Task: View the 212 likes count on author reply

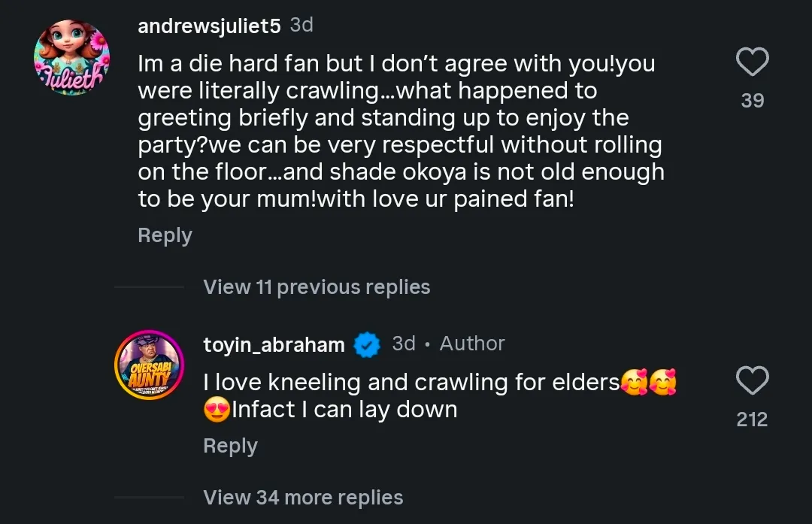Action: [752, 420]
